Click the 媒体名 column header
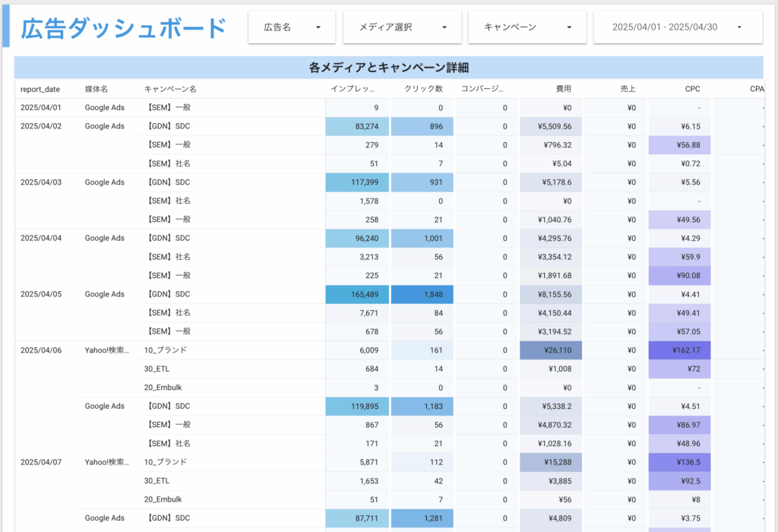This screenshot has height=532, width=778. point(96,89)
